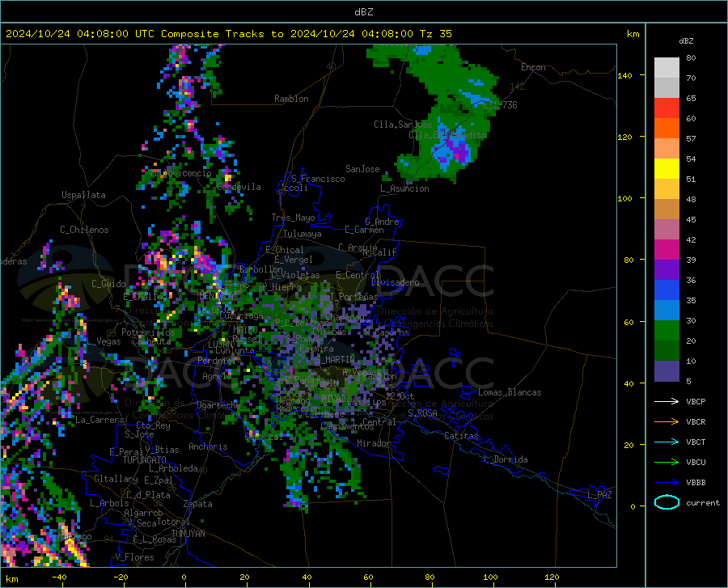Click the 80 dBZ scale label
The height and width of the screenshot is (588, 728).
click(x=691, y=58)
